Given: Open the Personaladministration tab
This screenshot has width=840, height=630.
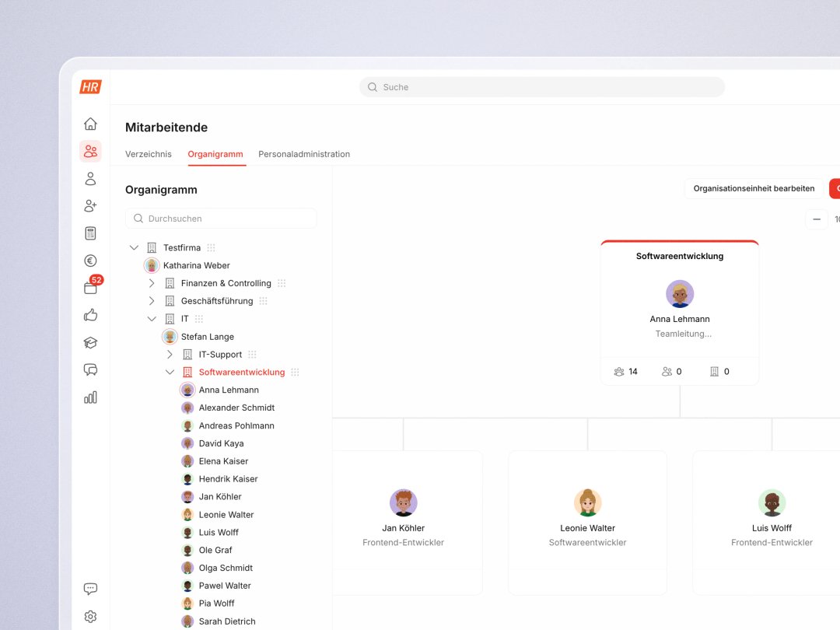Looking at the screenshot, I should tap(304, 154).
